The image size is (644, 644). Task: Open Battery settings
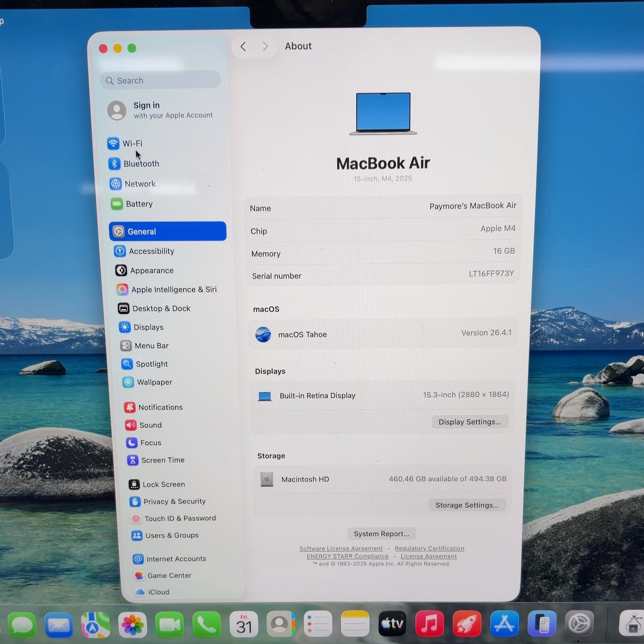click(x=132, y=204)
